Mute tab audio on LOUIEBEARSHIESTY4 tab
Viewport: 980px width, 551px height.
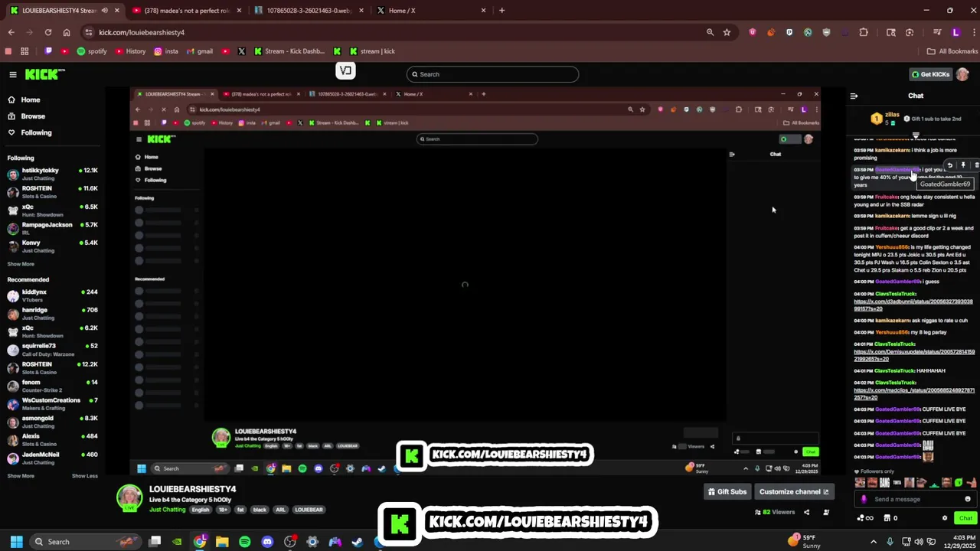tap(105, 11)
